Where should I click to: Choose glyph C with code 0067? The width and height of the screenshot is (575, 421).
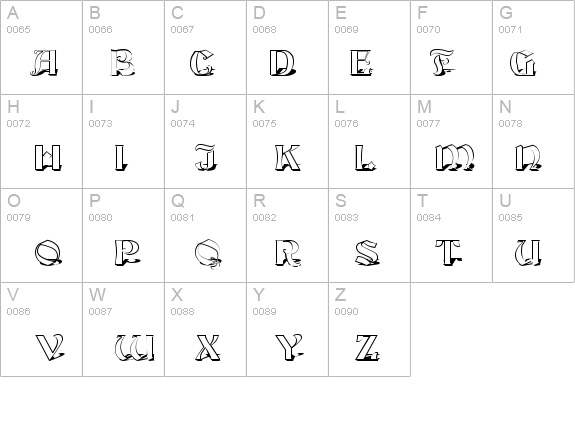(x=205, y=47)
